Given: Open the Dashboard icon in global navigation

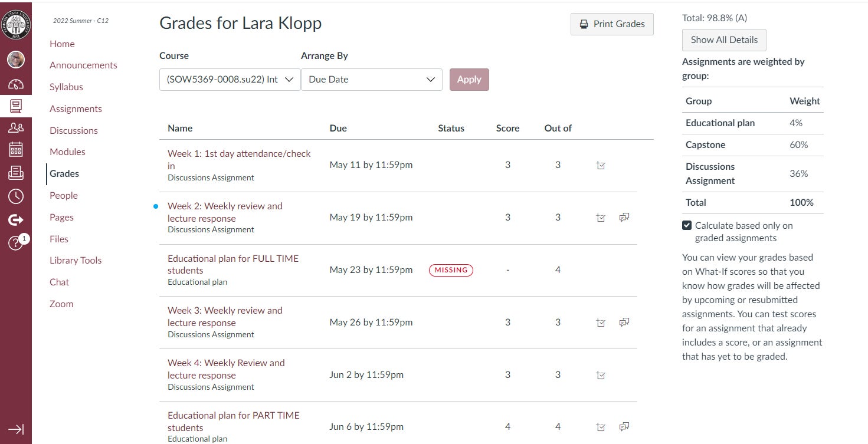Looking at the screenshot, I should click(16, 84).
